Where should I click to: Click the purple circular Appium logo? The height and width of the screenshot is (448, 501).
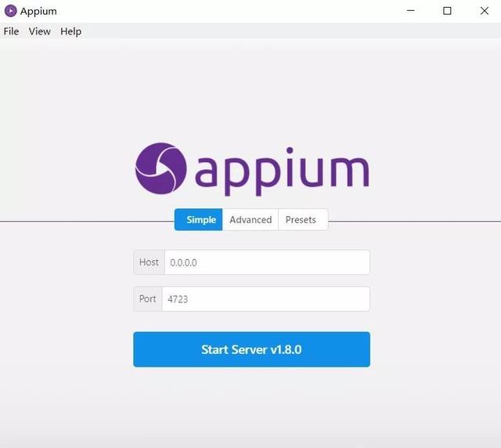(x=161, y=168)
